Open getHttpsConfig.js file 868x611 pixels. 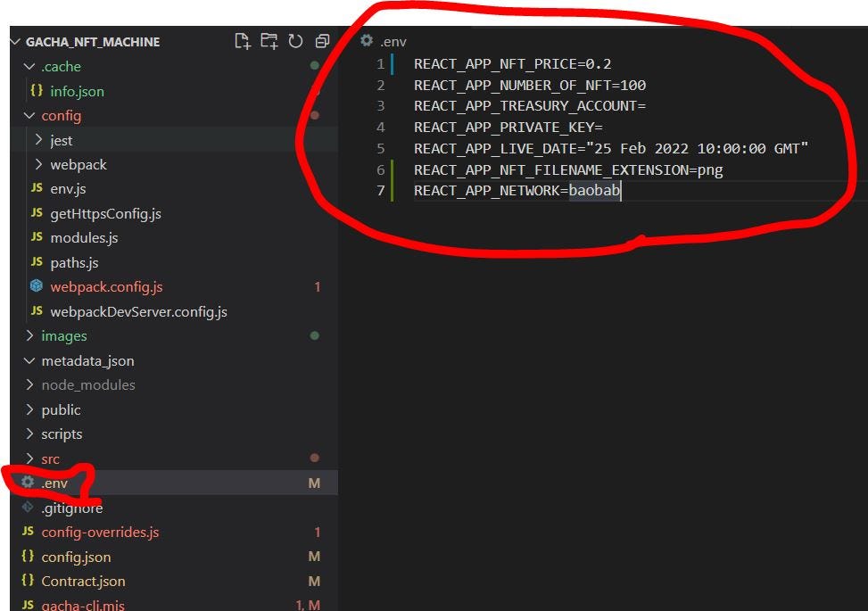(106, 214)
